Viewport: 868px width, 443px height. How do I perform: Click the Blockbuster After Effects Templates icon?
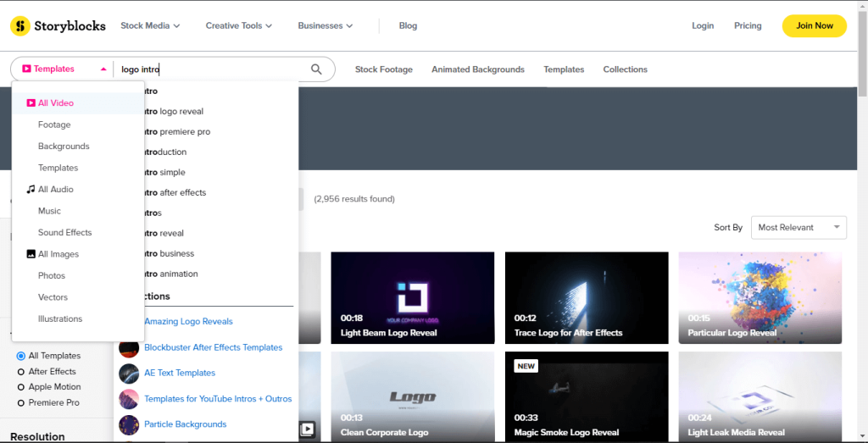click(x=129, y=347)
